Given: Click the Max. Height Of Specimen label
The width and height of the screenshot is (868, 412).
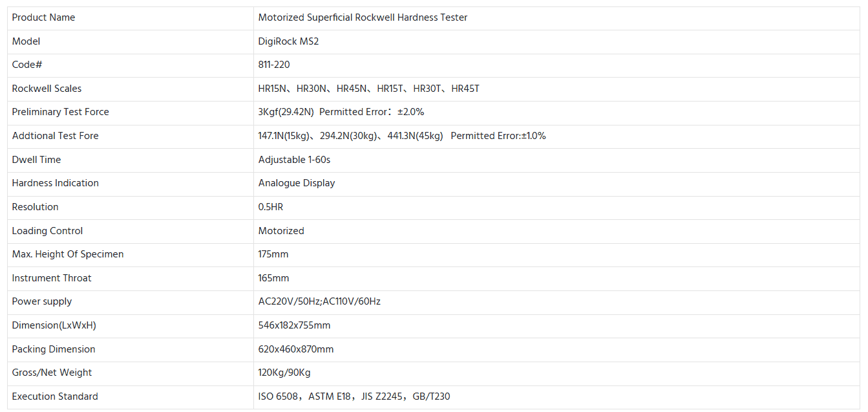Looking at the screenshot, I should [x=67, y=254].
